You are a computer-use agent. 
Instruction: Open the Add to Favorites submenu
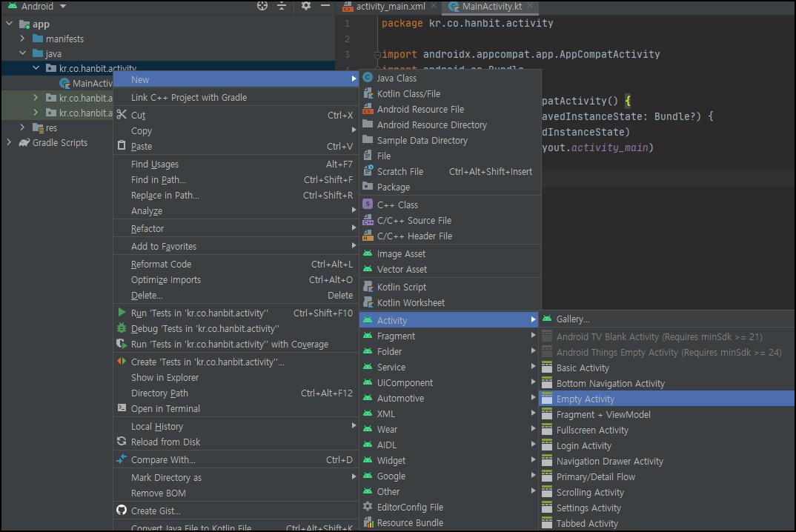(x=236, y=246)
